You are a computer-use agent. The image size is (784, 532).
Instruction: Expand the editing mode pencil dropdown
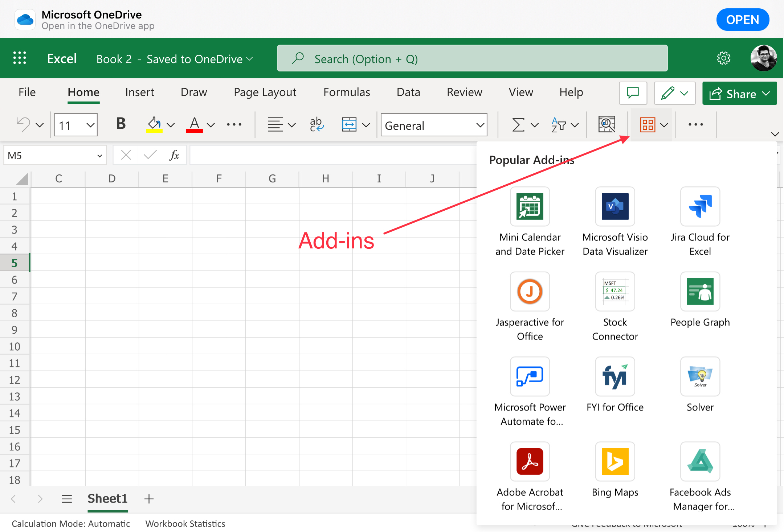coord(684,94)
